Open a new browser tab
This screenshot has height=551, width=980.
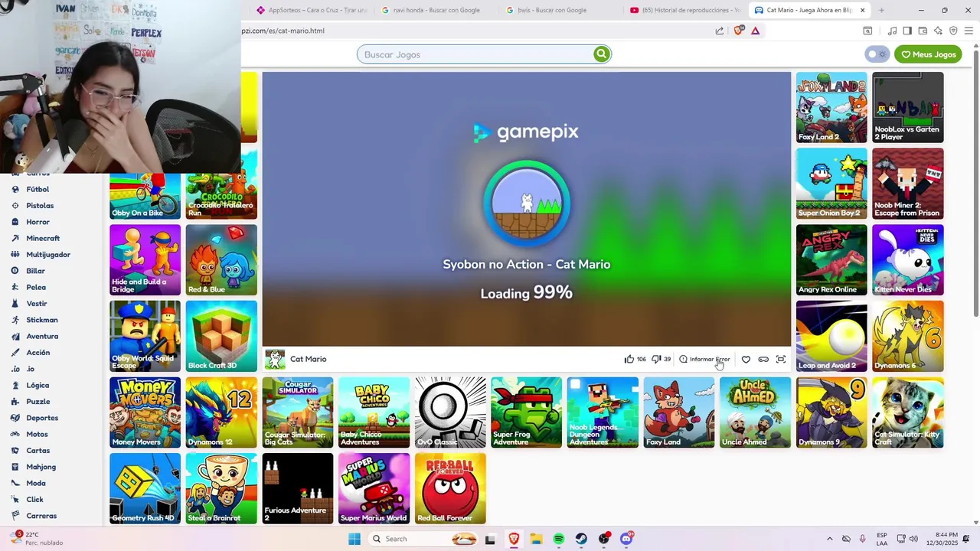pyautogui.click(x=881, y=10)
